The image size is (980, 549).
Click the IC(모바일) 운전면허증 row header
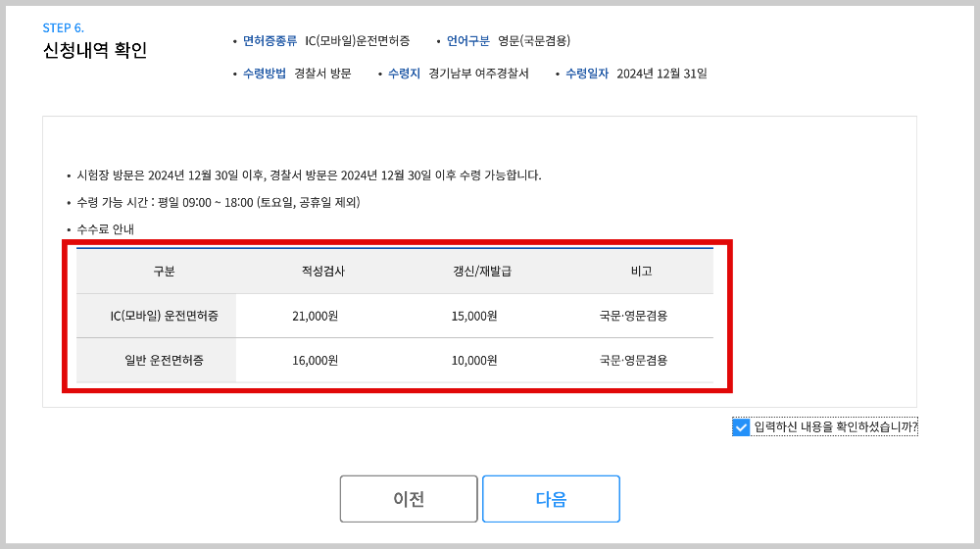(165, 316)
